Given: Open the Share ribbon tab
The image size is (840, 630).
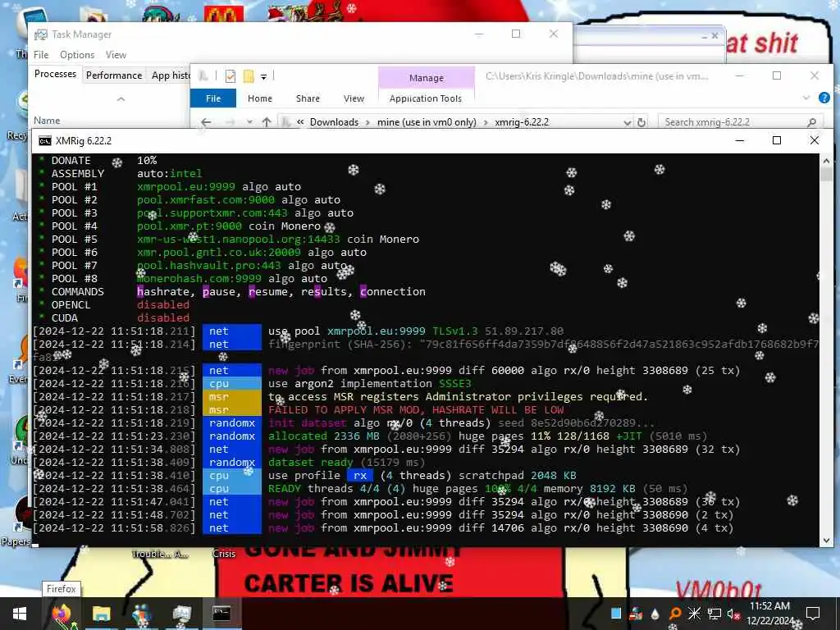Looking at the screenshot, I should click(308, 98).
